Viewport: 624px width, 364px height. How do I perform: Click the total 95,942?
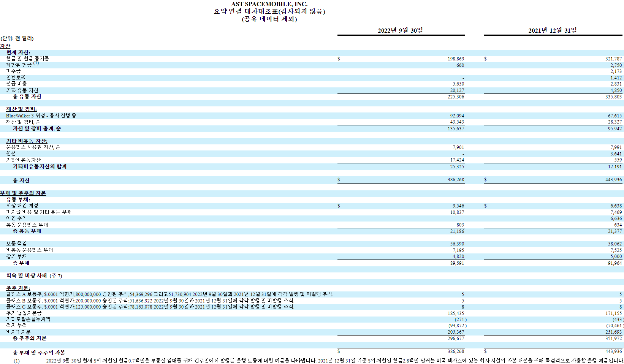click(615, 129)
